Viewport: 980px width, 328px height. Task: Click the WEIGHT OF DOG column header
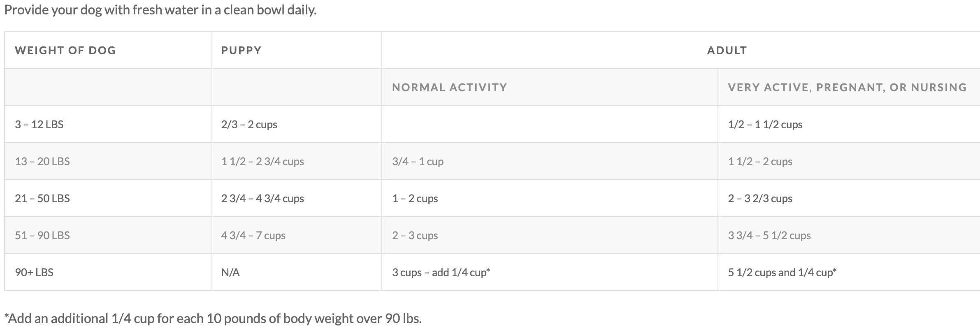click(65, 50)
